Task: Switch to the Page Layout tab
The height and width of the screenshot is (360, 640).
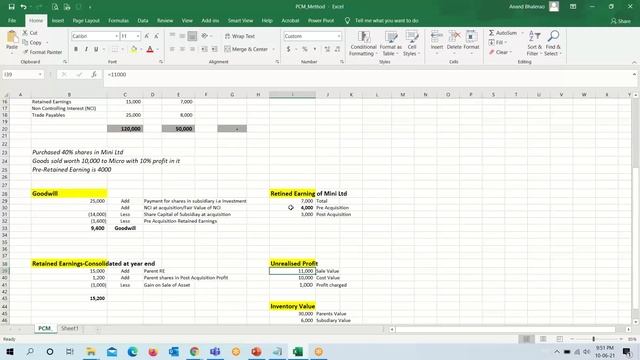Action: 86,20
